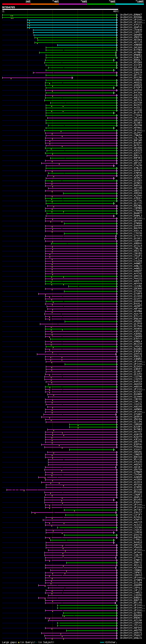This screenshot has height=644, width=146.
Task: Select label UniRef100_Q12P87
Action: pos(131,133)
